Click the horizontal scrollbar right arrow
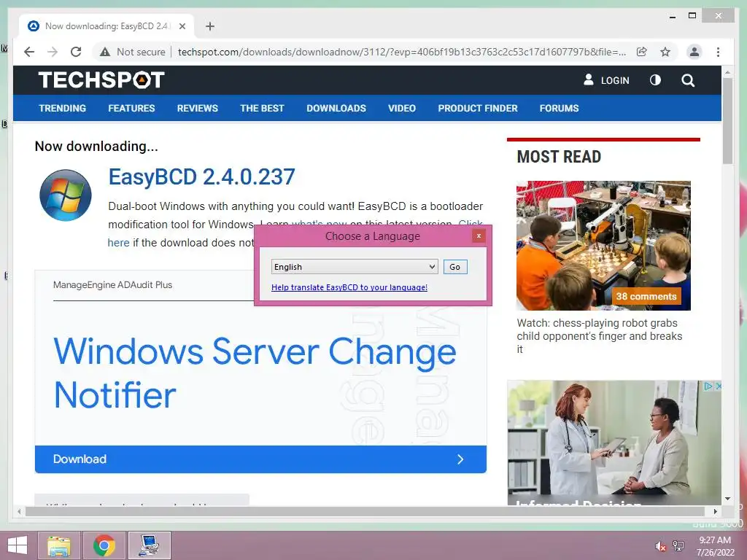 click(x=715, y=511)
